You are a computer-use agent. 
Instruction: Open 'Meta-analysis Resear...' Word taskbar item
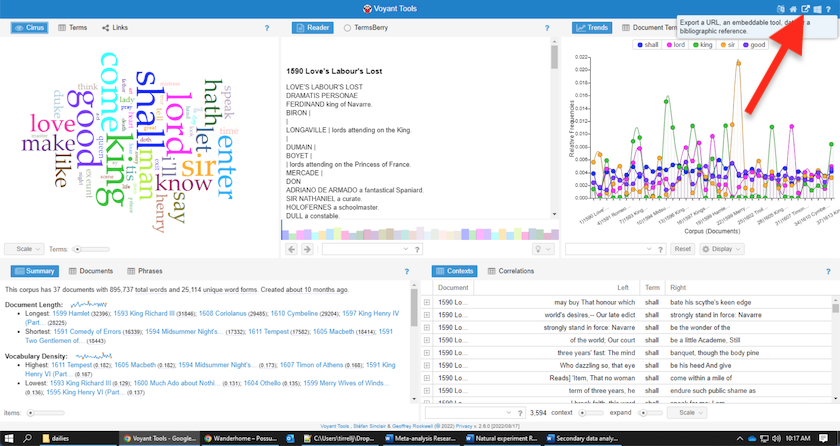pyautogui.click(x=421, y=439)
